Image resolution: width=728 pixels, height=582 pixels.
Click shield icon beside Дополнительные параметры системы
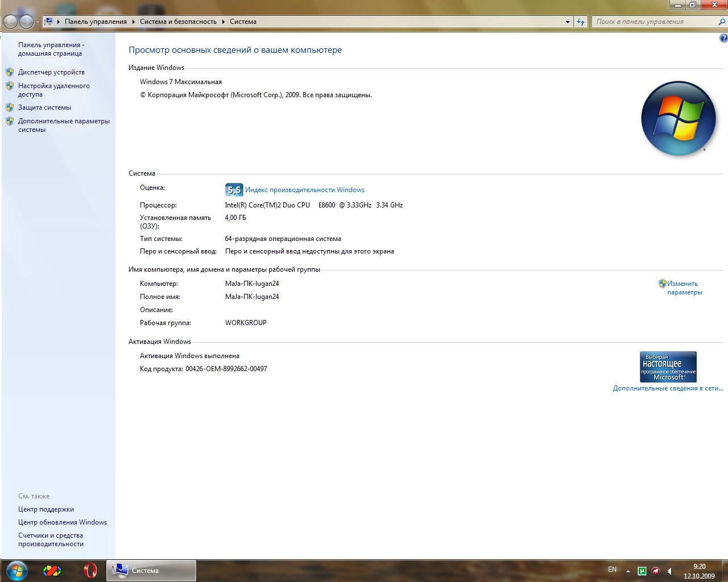[10, 121]
